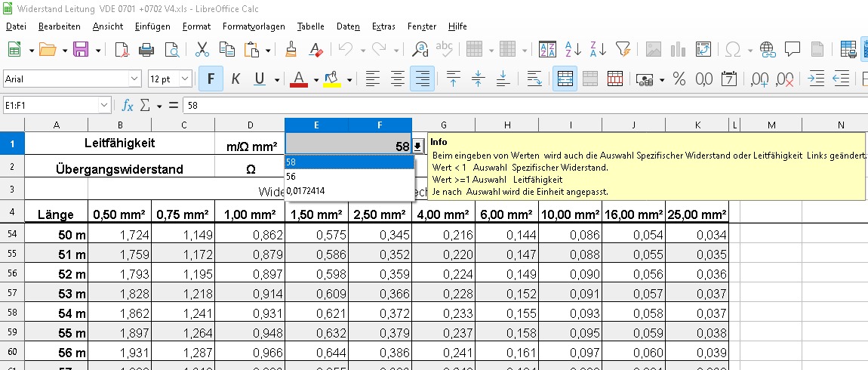
Task: Toggle Merge and Center cells
Action: (x=565, y=79)
